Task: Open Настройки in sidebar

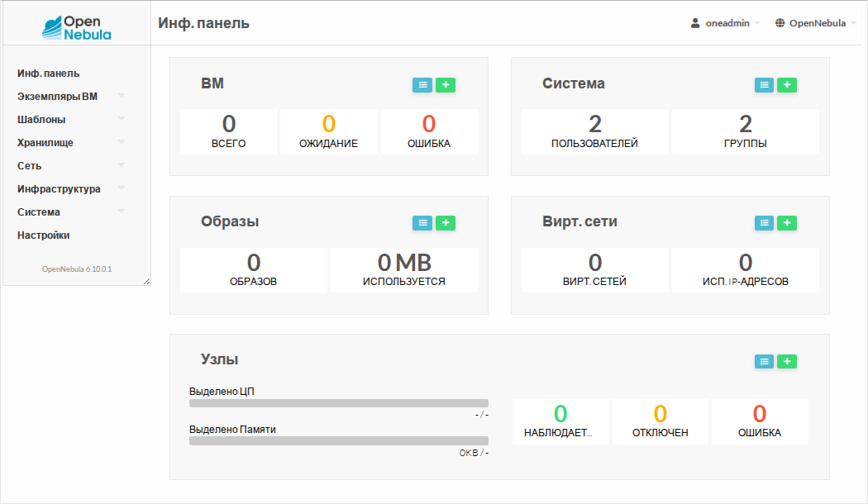Action: click(x=44, y=235)
